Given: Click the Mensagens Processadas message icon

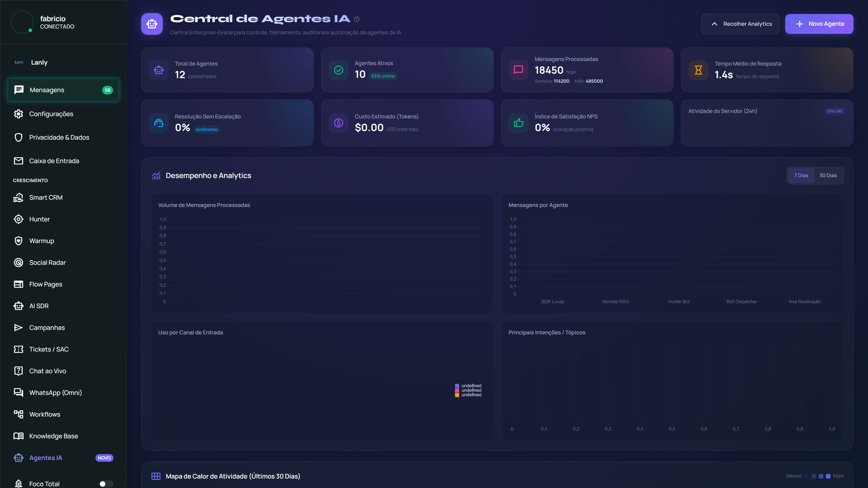Looking at the screenshot, I should point(519,70).
